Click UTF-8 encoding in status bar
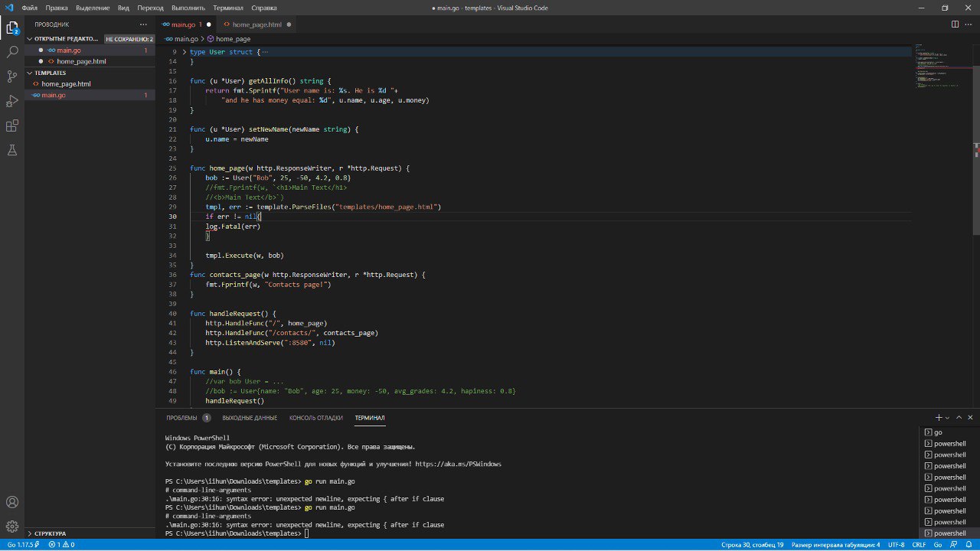Viewport: 980px width, 551px height. [896, 545]
